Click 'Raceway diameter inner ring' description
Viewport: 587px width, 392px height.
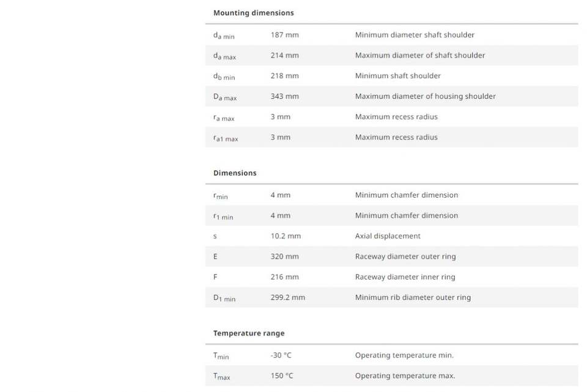point(405,277)
